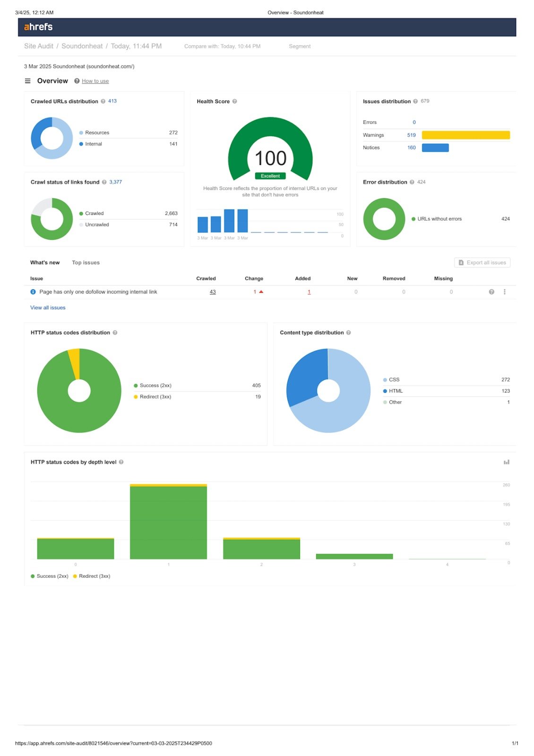Toggle the Uncrawled legend item
Screen dimensions: 534x756
tap(96, 225)
